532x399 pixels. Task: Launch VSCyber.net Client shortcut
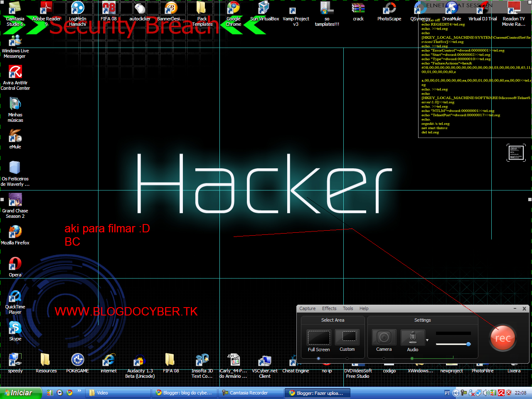point(264,366)
